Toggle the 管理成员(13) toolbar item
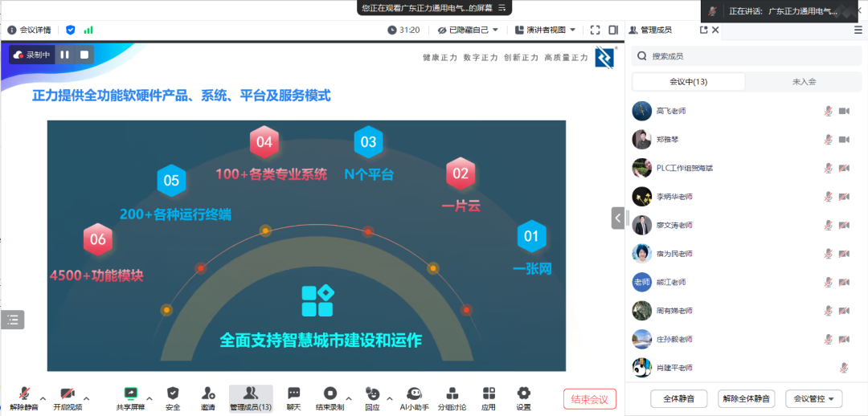868x416 pixels. [x=251, y=399]
